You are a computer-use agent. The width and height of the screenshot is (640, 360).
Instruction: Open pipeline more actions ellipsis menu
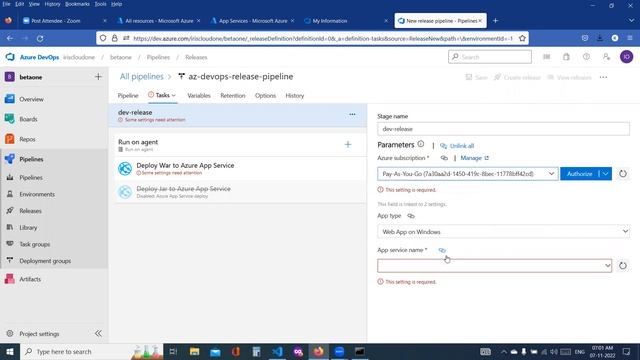pyautogui.click(x=603, y=77)
